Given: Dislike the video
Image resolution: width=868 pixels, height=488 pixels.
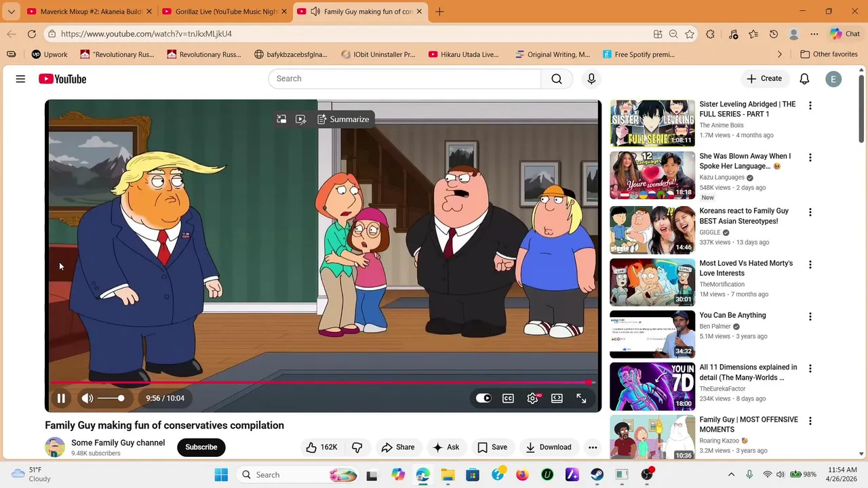Looking at the screenshot, I should pyautogui.click(x=357, y=447).
